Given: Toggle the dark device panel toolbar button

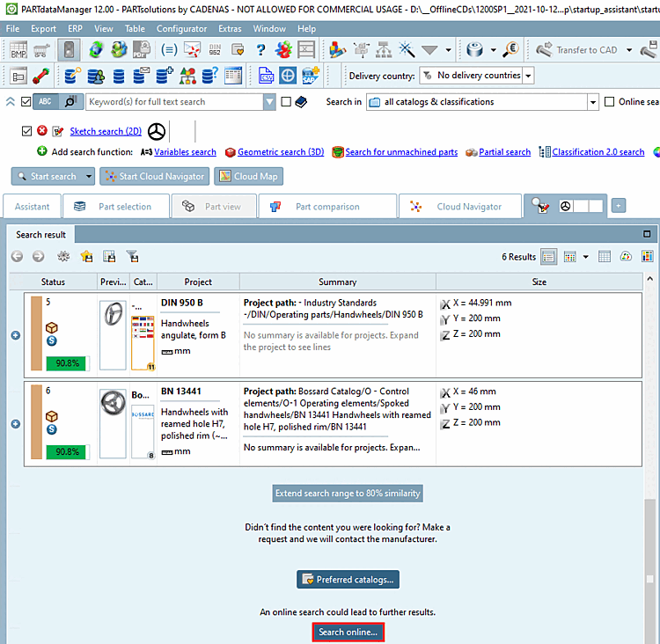Looking at the screenshot, I should 69,49.
